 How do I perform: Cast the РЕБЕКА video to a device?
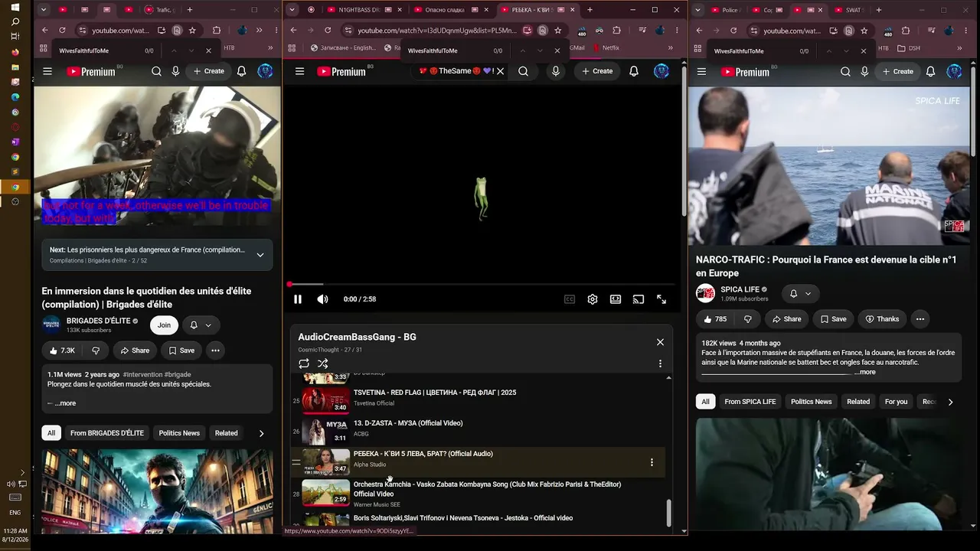pyautogui.click(x=639, y=299)
